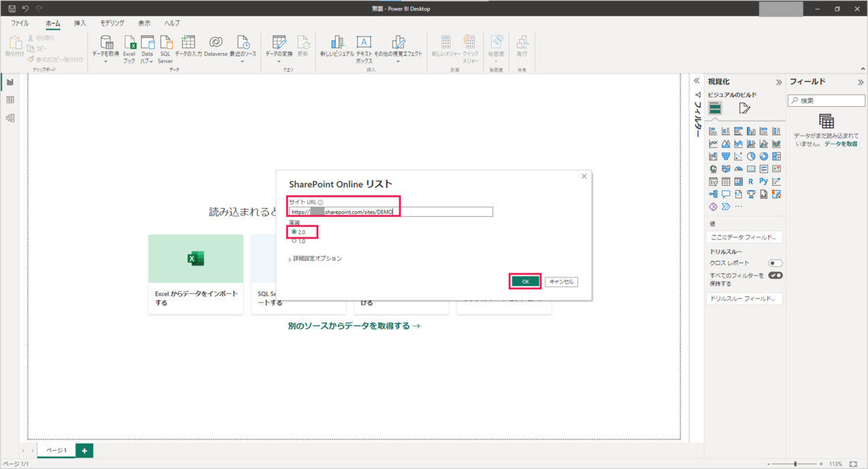Open the ヘルプ ribbon tab
868x469 pixels.
tap(171, 23)
